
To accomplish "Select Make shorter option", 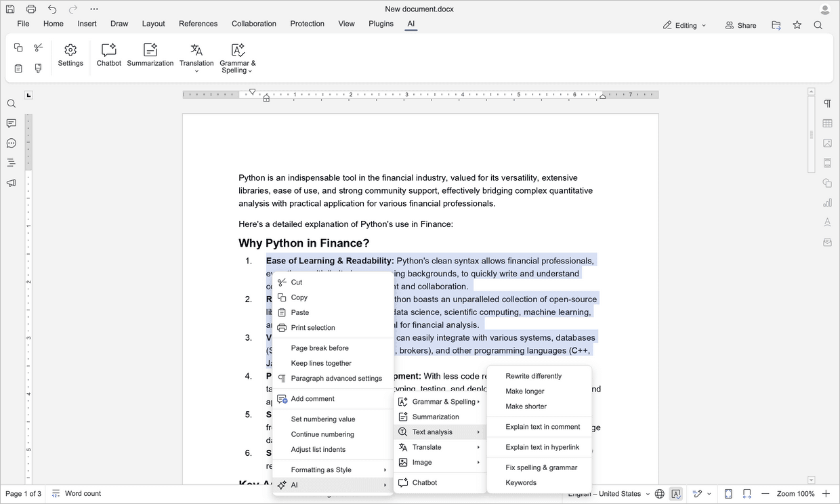I will tap(539, 406).
